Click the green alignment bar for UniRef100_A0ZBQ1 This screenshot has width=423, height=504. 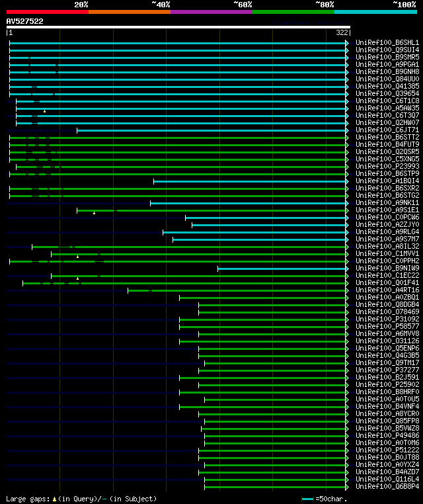[x=263, y=298]
